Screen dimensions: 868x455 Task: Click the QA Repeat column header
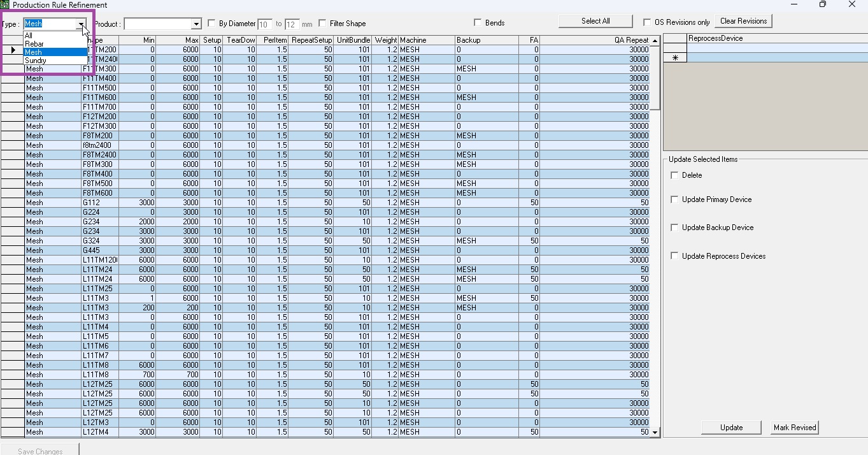[595, 40]
